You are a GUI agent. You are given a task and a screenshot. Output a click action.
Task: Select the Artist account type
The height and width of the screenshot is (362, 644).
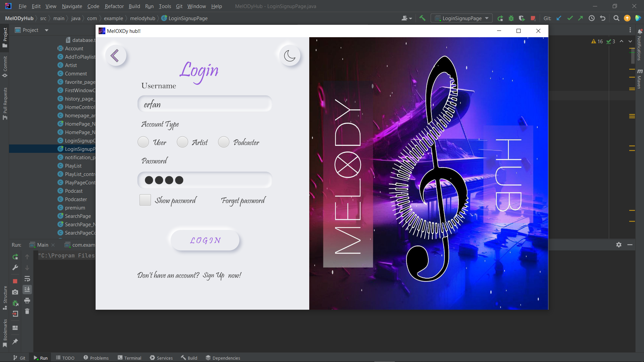tap(182, 142)
